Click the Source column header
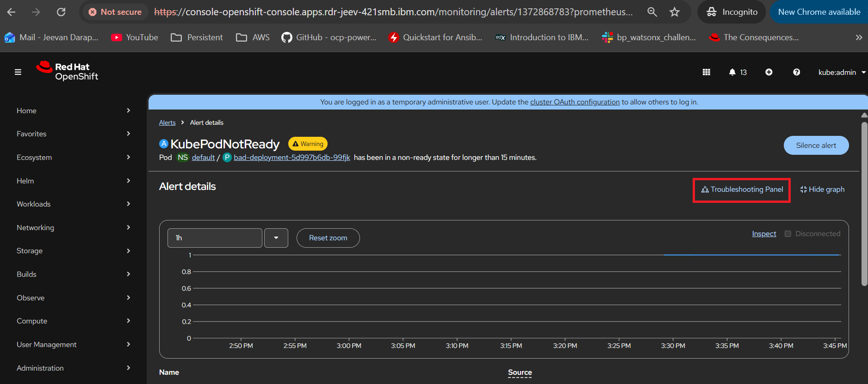This screenshot has height=384, width=868. (x=520, y=372)
